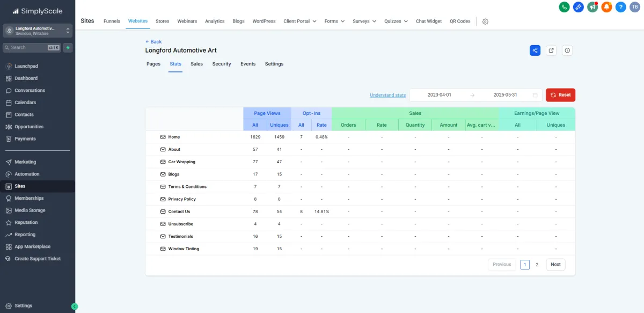The height and width of the screenshot is (313, 644).
Task: Click the green phone icon
Action: pos(564,7)
